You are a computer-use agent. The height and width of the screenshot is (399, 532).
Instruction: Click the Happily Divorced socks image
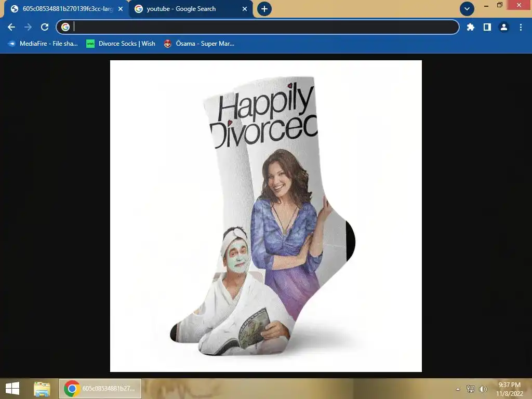tap(265, 216)
